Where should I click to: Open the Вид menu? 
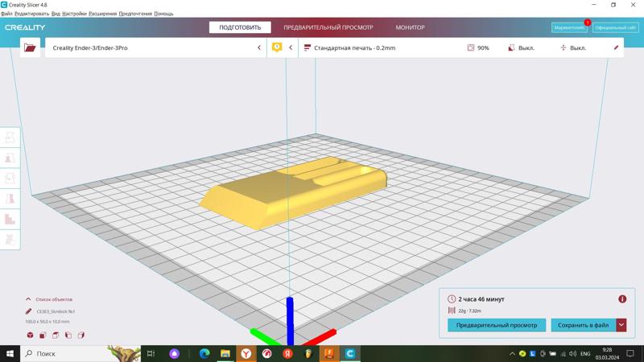pyautogui.click(x=56, y=14)
